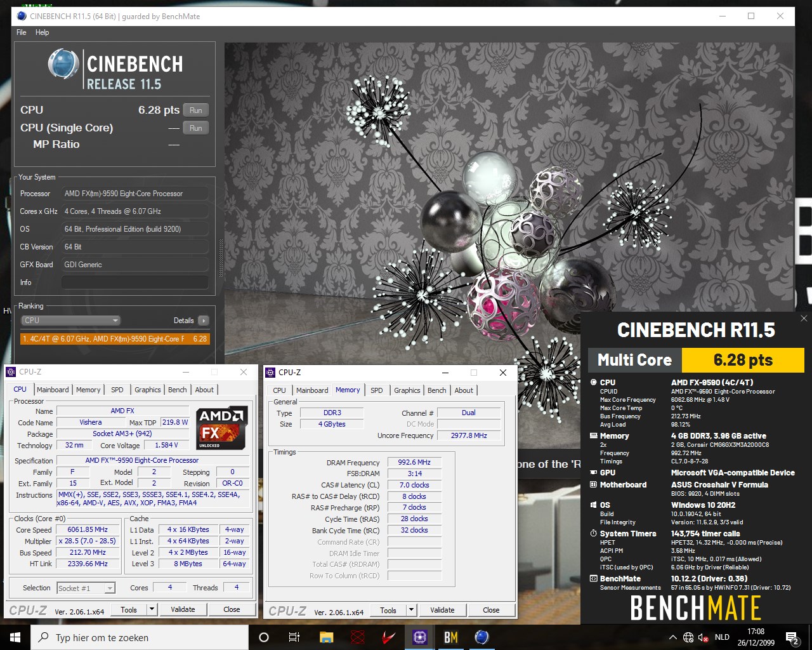The width and height of the screenshot is (812, 650).
Task: Click the BENCHMATE logo
Action: pyautogui.click(x=695, y=607)
